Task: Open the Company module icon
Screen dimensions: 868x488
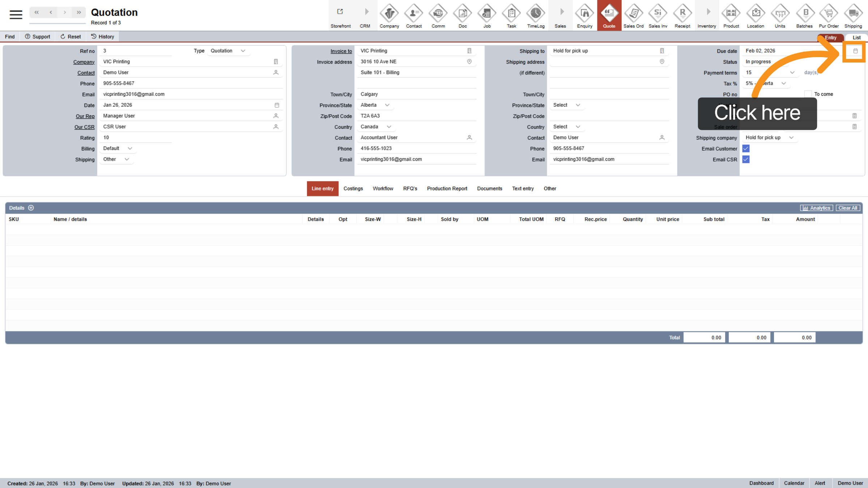Action: [389, 14]
